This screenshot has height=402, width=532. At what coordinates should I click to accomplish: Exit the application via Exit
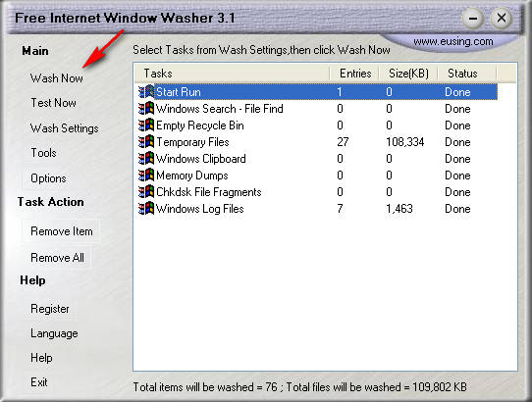[x=39, y=382]
